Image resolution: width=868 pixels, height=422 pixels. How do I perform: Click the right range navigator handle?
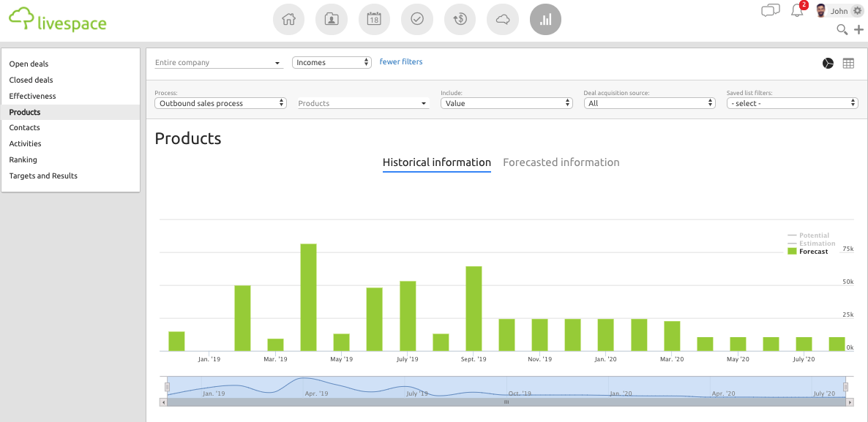point(845,387)
